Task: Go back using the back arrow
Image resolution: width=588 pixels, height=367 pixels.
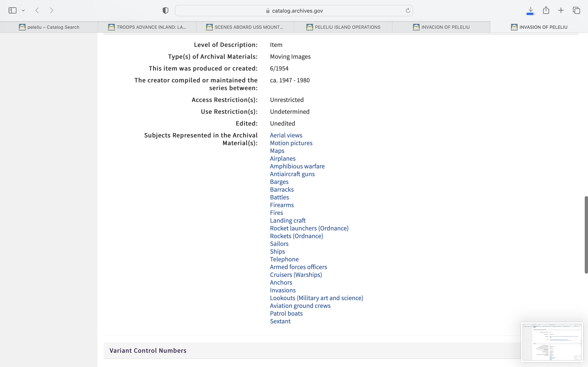Action: 37,10
